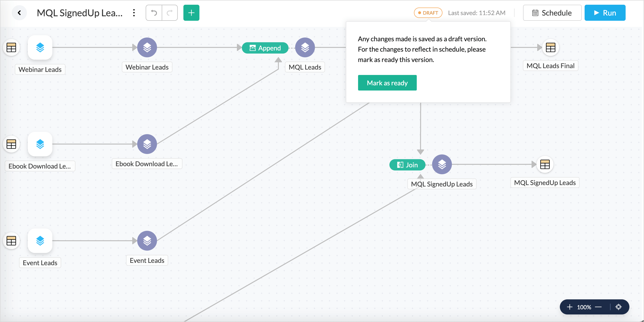Select the Ebook Download blue import node
644x322 pixels.
click(40, 144)
